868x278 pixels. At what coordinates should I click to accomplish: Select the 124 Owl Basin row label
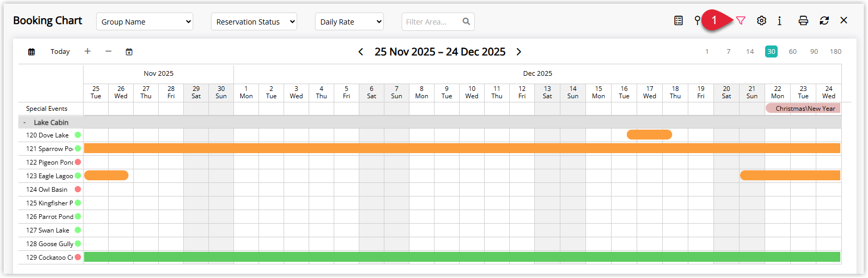pos(47,190)
